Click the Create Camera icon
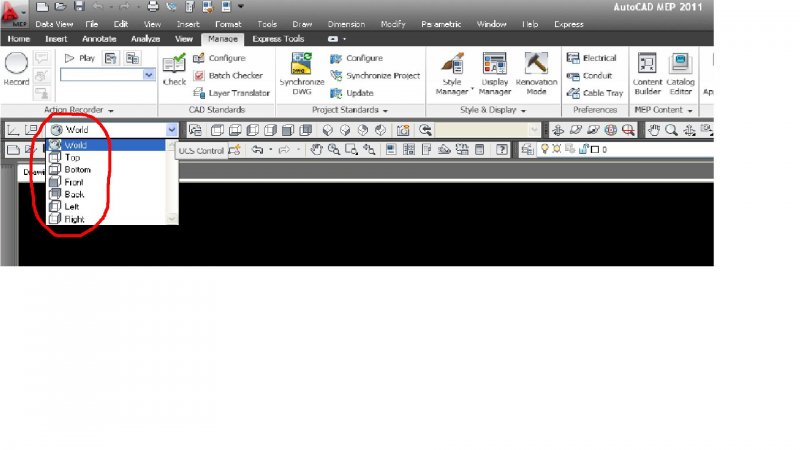 [403, 130]
